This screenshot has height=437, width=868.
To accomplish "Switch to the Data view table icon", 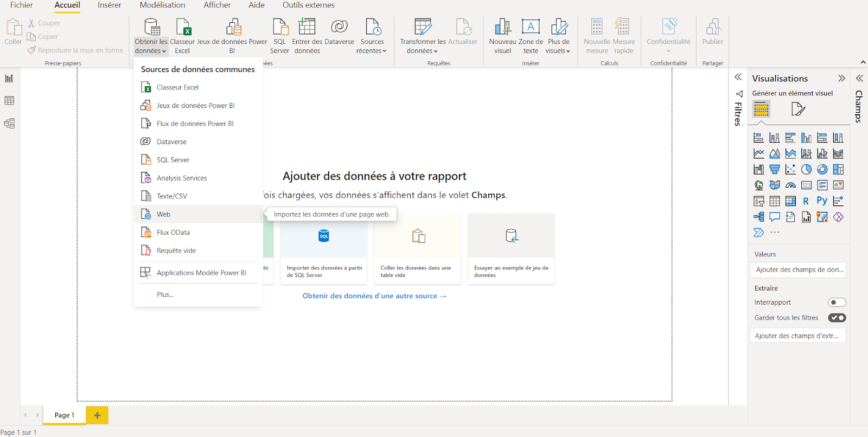I will click(9, 101).
